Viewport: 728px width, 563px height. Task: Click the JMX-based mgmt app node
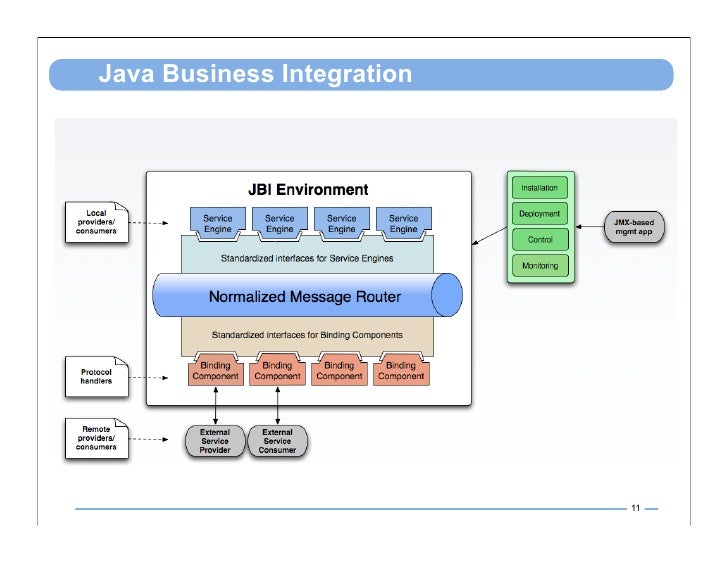(x=634, y=227)
